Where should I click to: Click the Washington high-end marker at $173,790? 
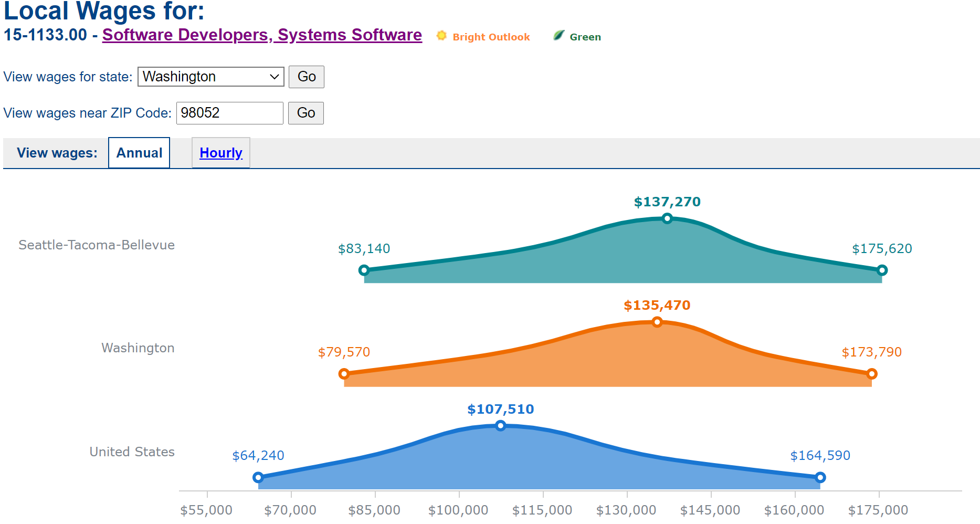[871, 374]
